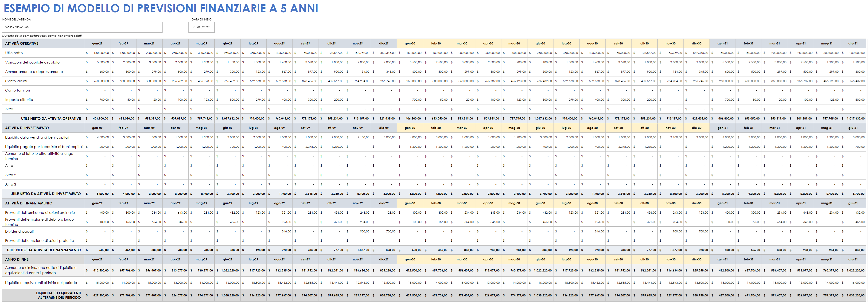Click 'gen-30' header in ATTIVITÀ OPERATIVE row
868x303 pixels.
tap(410, 44)
